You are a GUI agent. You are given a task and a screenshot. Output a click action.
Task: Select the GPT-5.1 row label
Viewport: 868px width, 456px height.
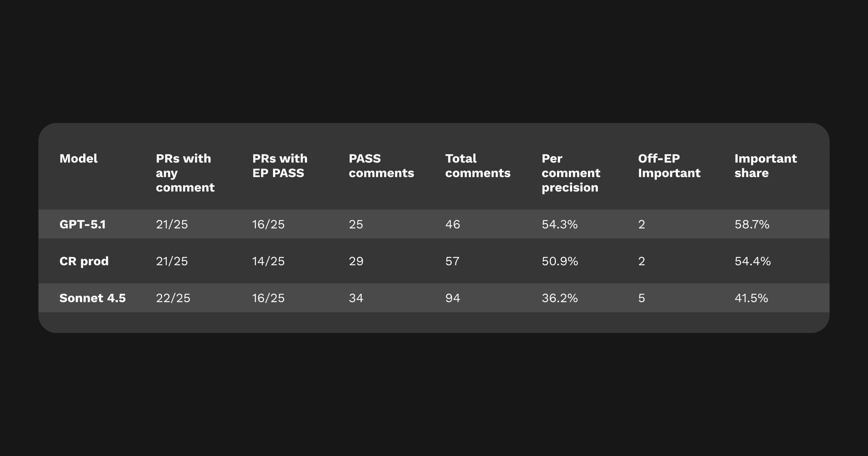click(x=82, y=224)
